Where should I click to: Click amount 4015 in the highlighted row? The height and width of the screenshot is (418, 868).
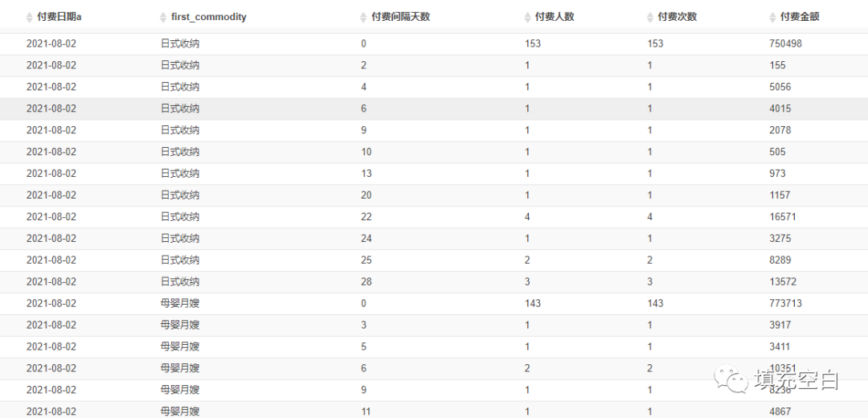tap(780, 109)
